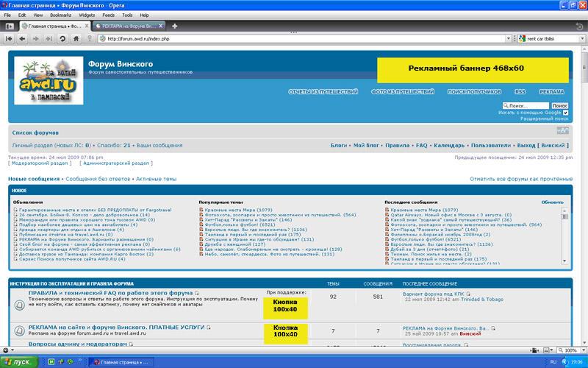Click the awd.ru forum logo
This screenshot has width=588, height=368.
point(49,80)
